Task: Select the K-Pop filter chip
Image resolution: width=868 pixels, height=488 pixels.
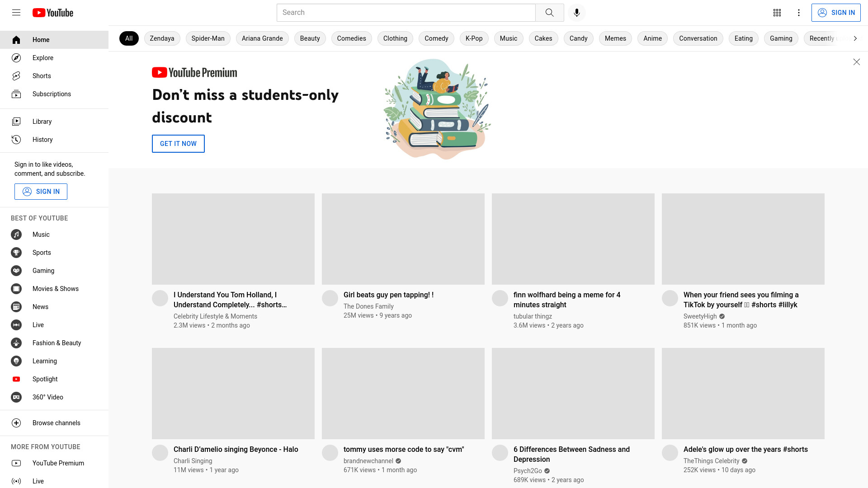Action: click(x=474, y=38)
